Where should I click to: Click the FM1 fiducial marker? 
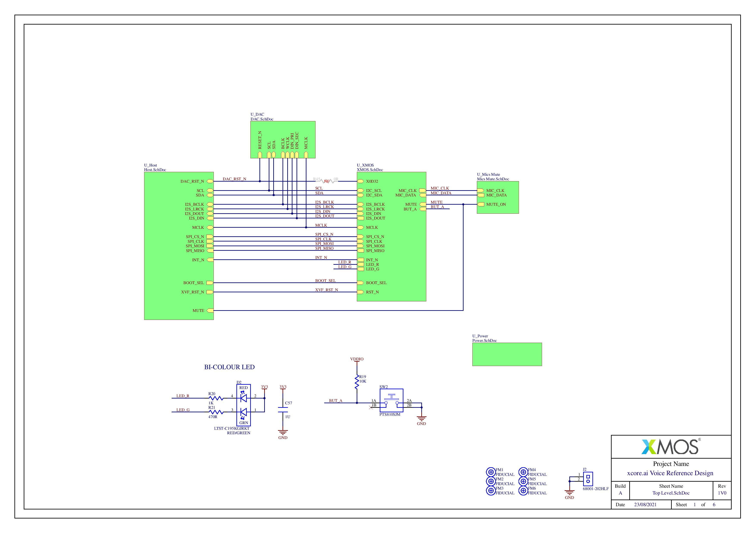click(x=491, y=472)
